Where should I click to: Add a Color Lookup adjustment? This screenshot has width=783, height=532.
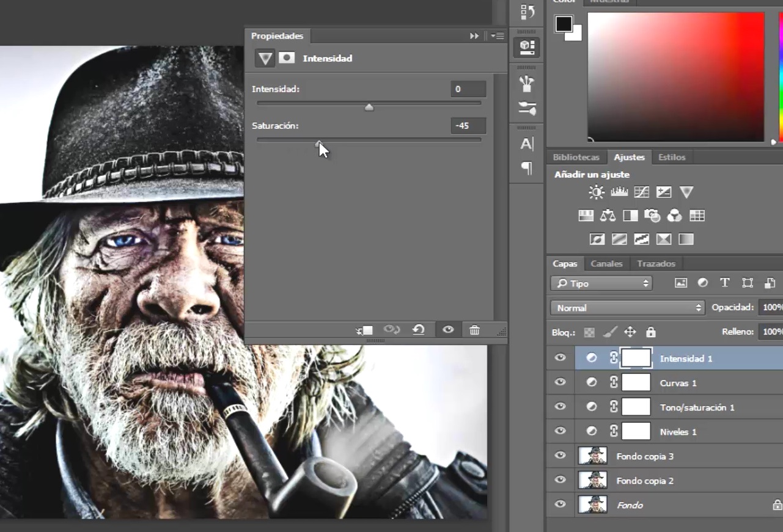(x=697, y=216)
